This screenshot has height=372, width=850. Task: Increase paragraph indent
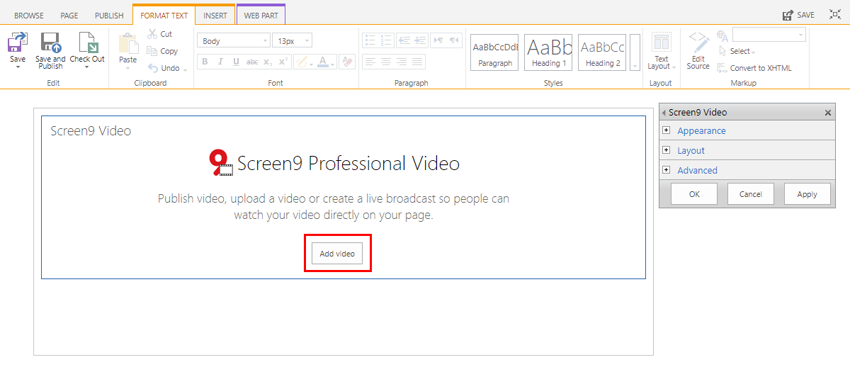pyautogui.click(x=420, y=40)
